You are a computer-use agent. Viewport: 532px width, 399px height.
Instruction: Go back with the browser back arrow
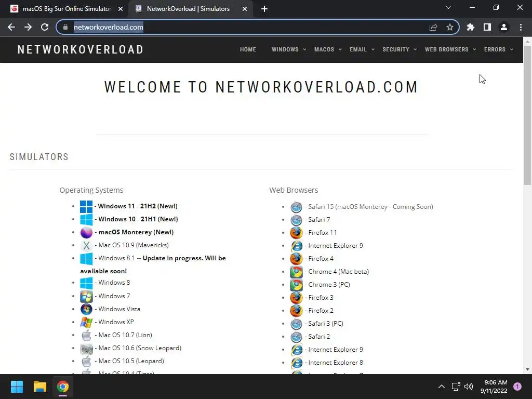pos(11,27)
